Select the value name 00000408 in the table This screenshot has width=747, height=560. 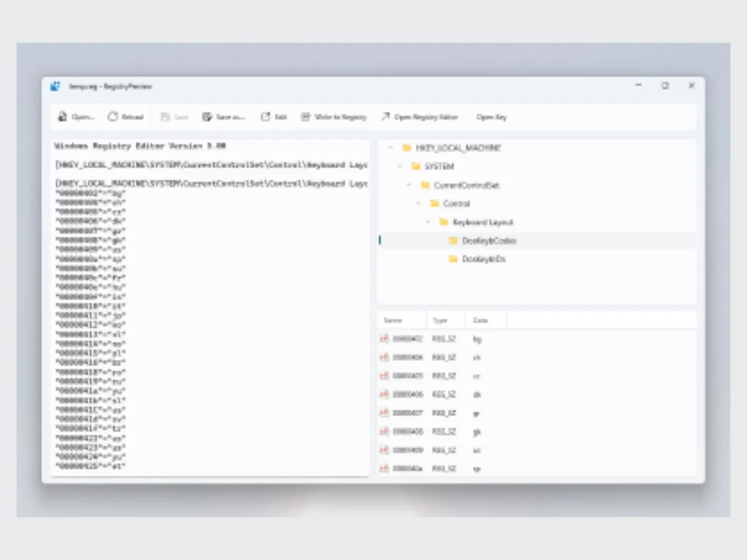pyautogui.click(x=408, y=431)
